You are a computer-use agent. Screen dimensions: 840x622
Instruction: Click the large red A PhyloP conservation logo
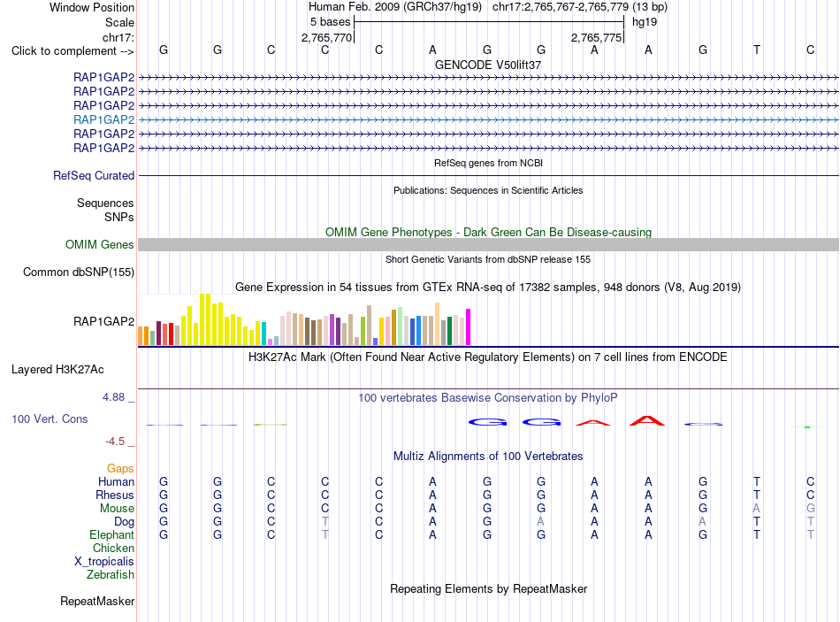pos(647,421)
